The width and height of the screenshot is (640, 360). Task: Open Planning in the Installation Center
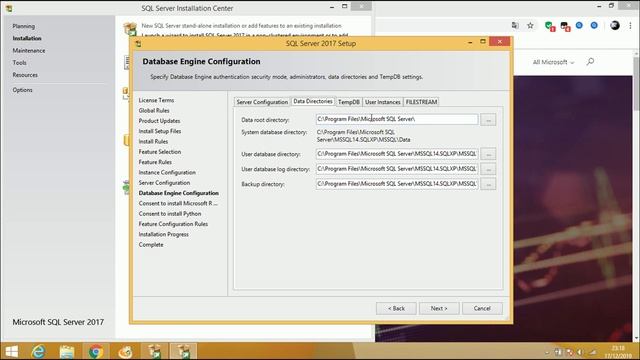click(23, 26)
